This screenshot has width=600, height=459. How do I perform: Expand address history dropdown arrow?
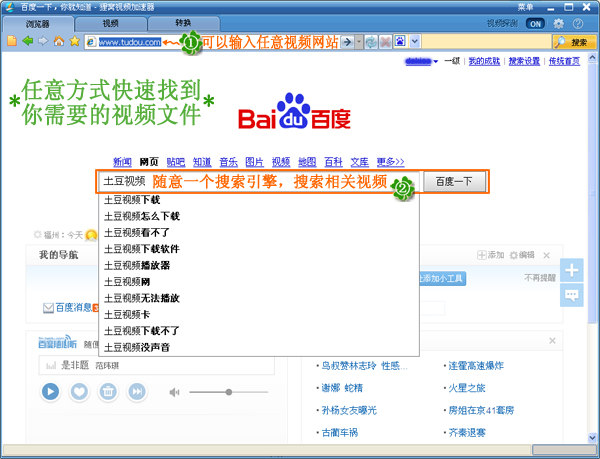click(x=359, y=42)
